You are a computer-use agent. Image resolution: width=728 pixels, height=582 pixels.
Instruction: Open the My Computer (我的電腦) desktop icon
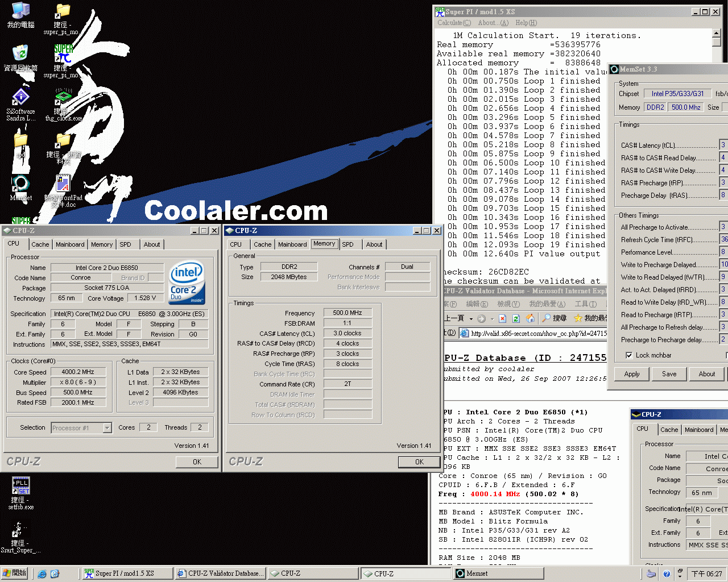tap(21, 15)
